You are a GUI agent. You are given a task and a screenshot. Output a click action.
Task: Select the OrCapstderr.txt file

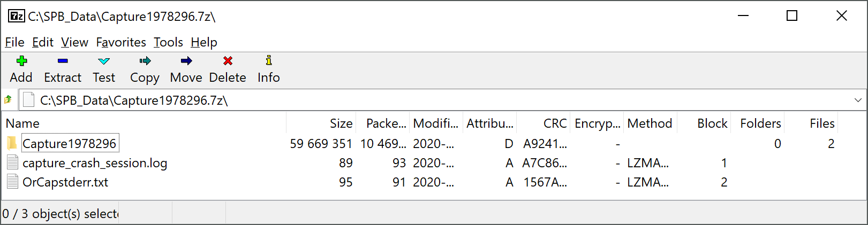pos(65,182)
